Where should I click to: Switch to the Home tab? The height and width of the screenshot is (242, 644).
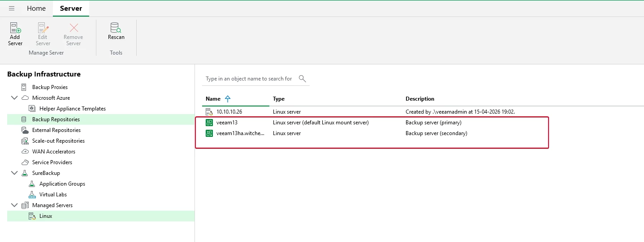click(x=36, y=8)
